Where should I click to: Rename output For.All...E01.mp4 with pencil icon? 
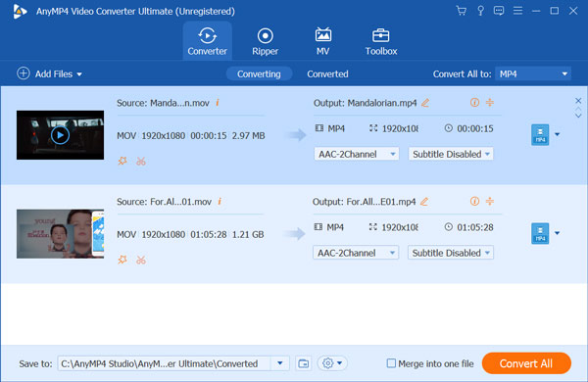[x=424, y=202]
